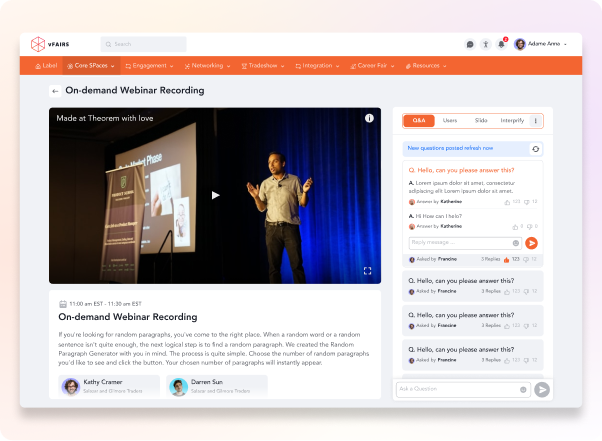Open comments on 'Hi How can I help?' answer
Image resolution: width=602 pixels, height=441 pixels.
click(530, 227)
